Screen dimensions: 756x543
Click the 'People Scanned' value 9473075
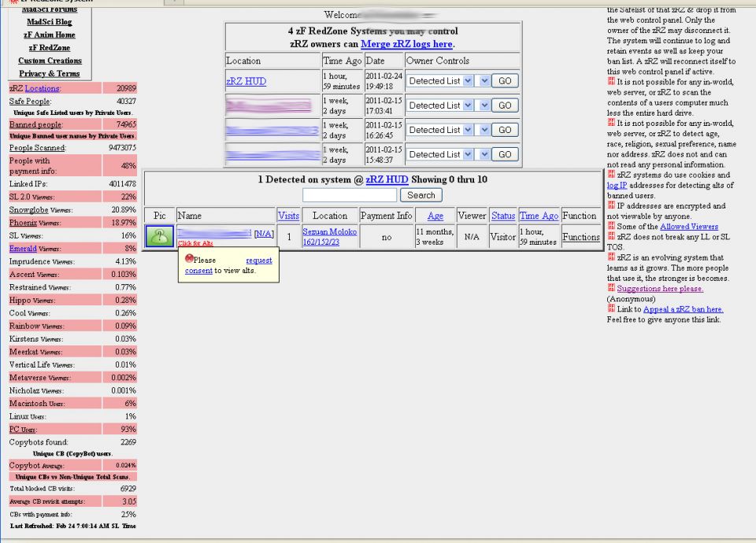pyautogui.click(x=122, y=148)
